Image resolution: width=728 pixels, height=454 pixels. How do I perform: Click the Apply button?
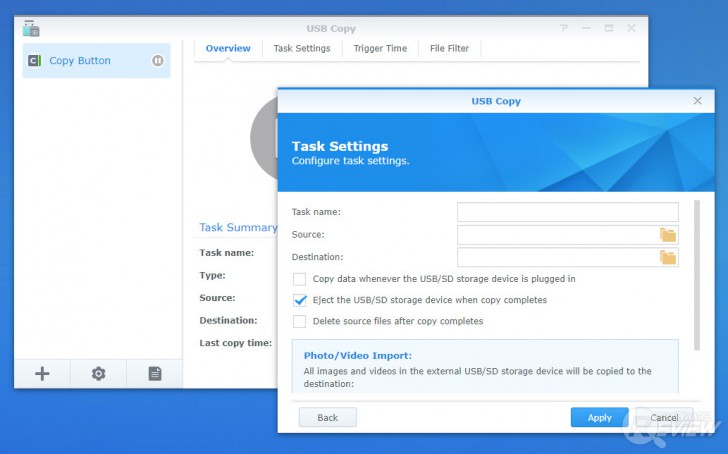point(599,417)
